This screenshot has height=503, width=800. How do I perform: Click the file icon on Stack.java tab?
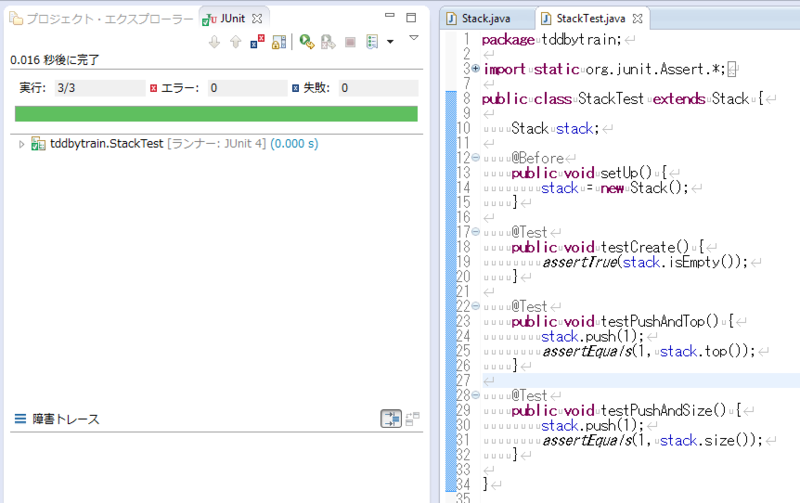coord(451,19)
